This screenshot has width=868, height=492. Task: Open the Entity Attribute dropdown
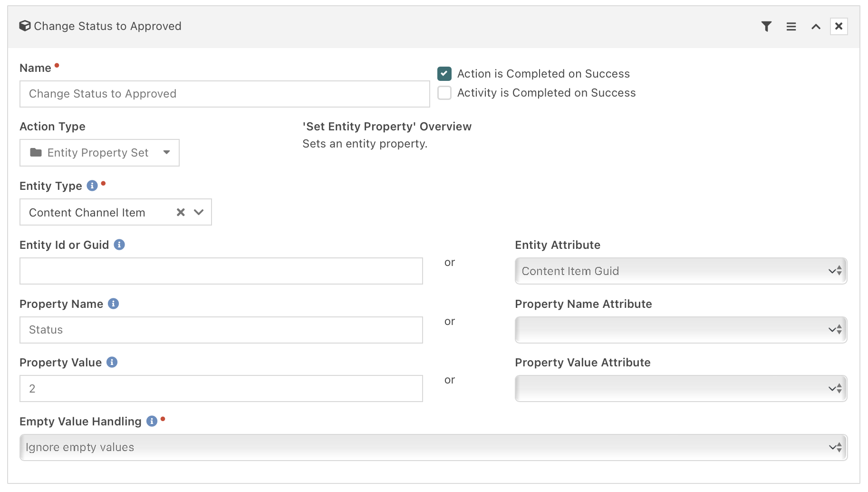pyautogui.click(x=681, y=271)
